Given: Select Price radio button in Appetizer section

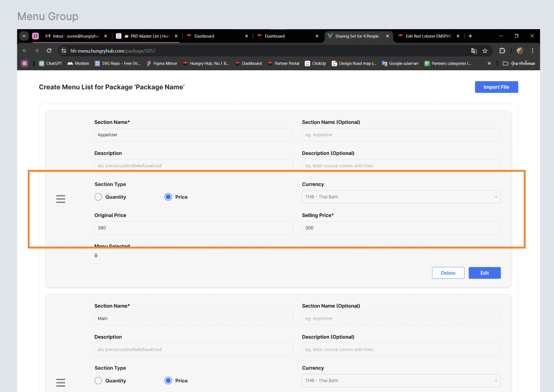Looking at the screenshot, I should 168,197.
